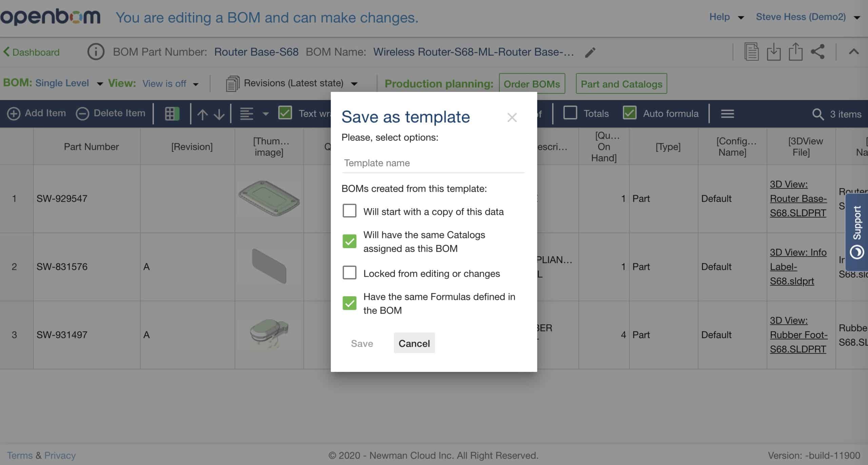
Task: Click the SW-929547 part thumbnail
Action: tap(269, 198)
